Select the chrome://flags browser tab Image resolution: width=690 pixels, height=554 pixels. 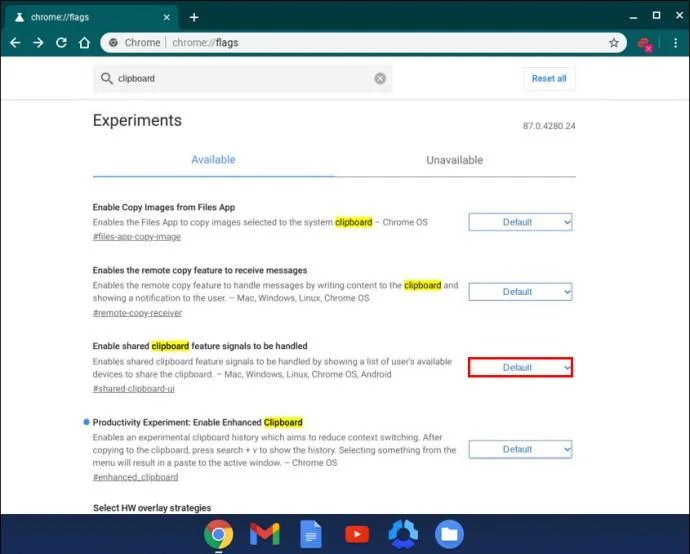[90, 17]
